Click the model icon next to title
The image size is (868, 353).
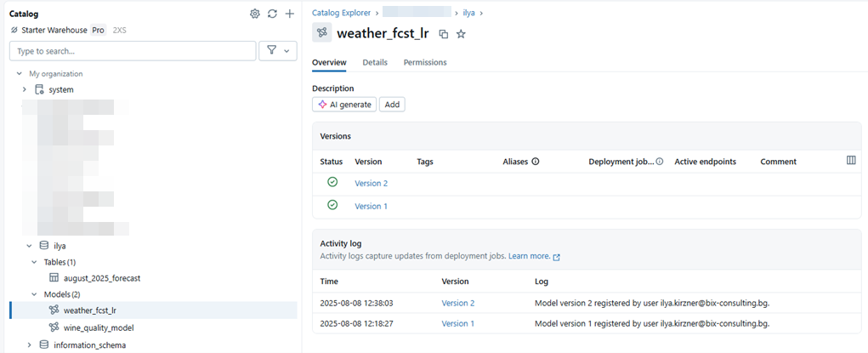(321, 32)
